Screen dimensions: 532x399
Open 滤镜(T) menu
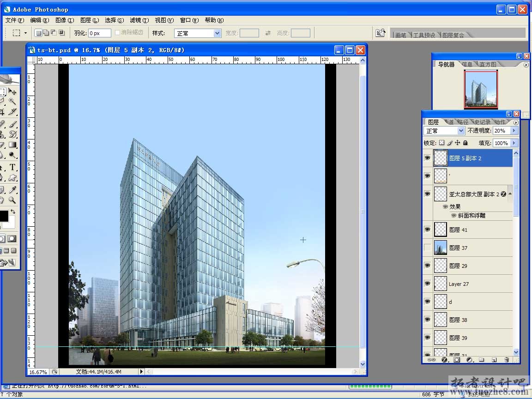139,20
